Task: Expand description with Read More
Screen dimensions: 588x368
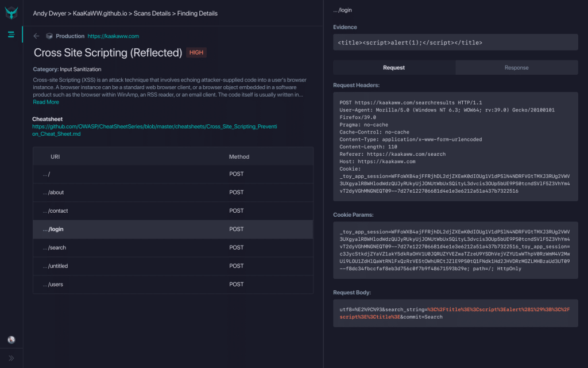Action: pyautogui.click(x=46, y=102)
